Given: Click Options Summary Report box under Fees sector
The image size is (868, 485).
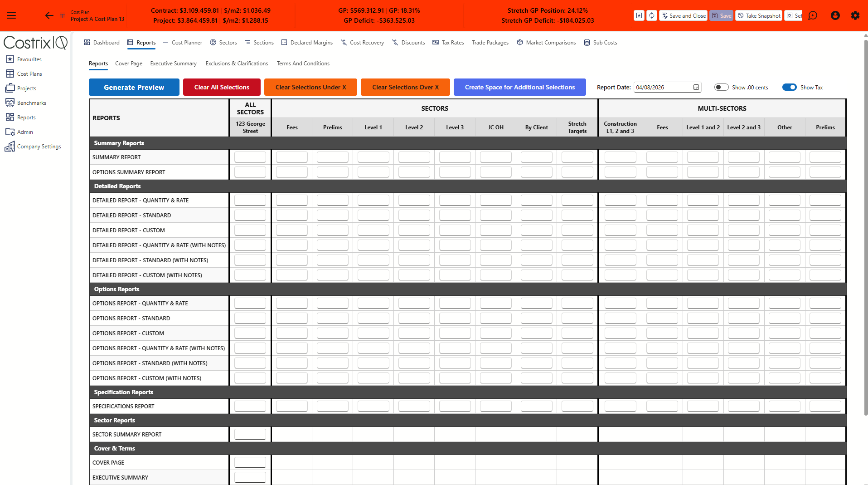Looking at the screenshot, I should (x=292, y=172).
